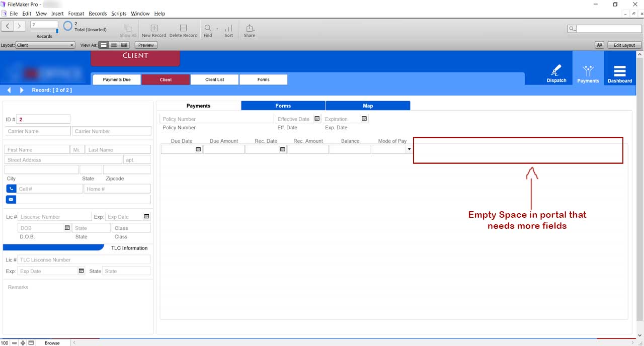644x346 pixels.
Task: Open the Layout dropdown showing Client
Action: [45, 45]
